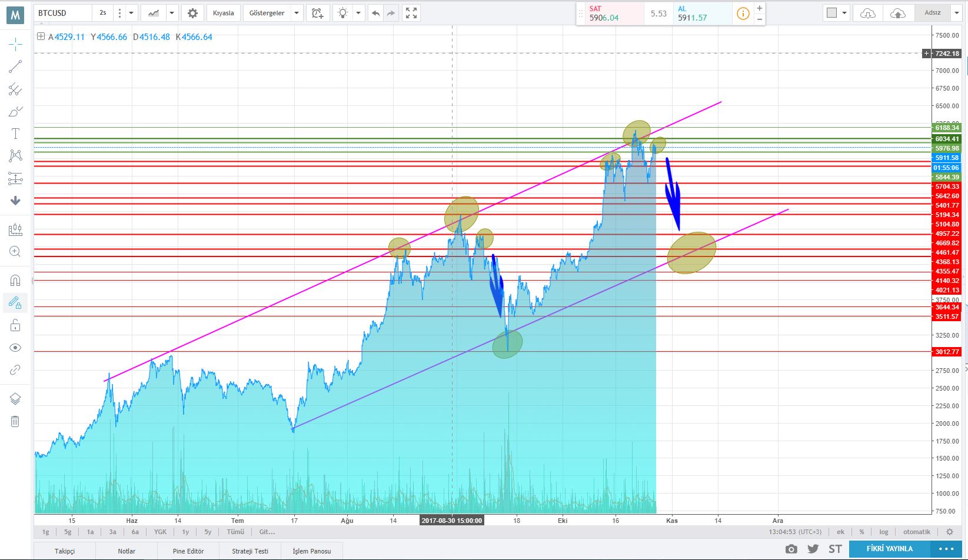Image resolution: width=968 pixels, height=560 pixels.
Task: Expand the interval dropdown arrow
Action: tap(131, 13)
